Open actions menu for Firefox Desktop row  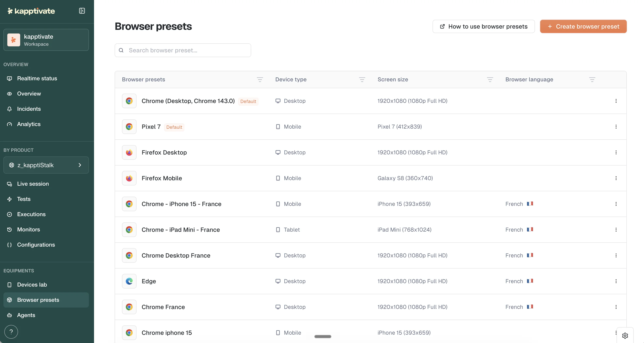coord(616,152)
